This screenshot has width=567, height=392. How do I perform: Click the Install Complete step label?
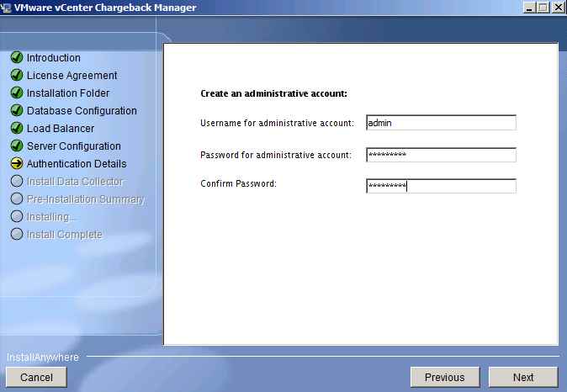coord(65,235)
